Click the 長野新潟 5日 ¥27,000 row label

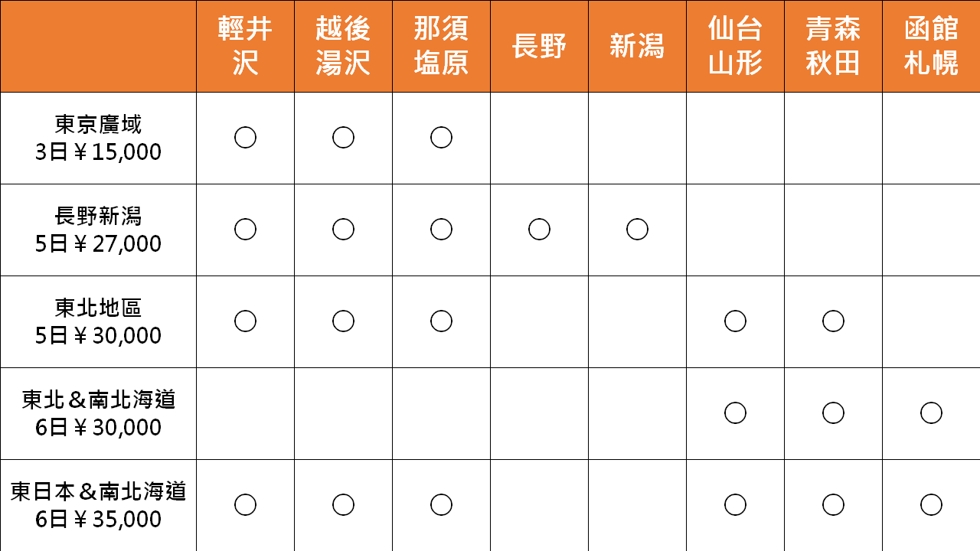point(98,230)
